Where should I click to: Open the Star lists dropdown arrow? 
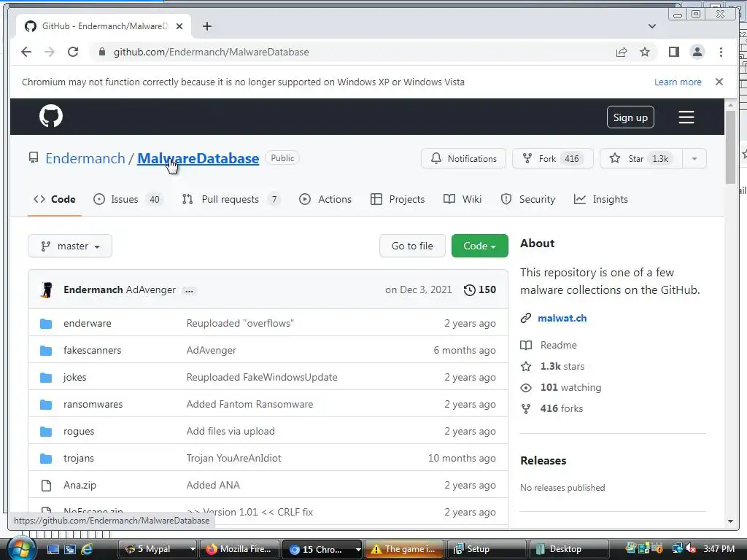point(694,158)
